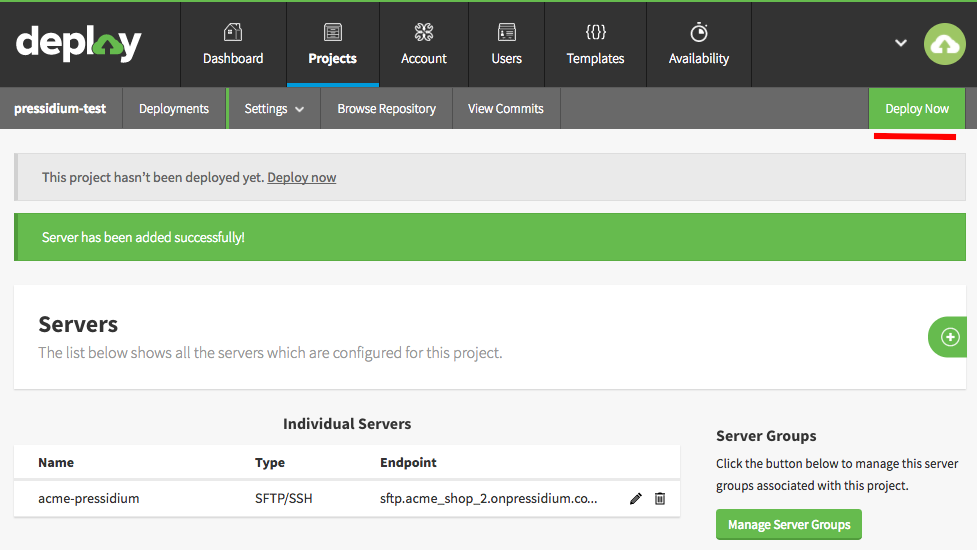Viewport: 977px width, 550px height.
Task: Follow the 'Deploy now' link in notice
Action: coord(302,178)
